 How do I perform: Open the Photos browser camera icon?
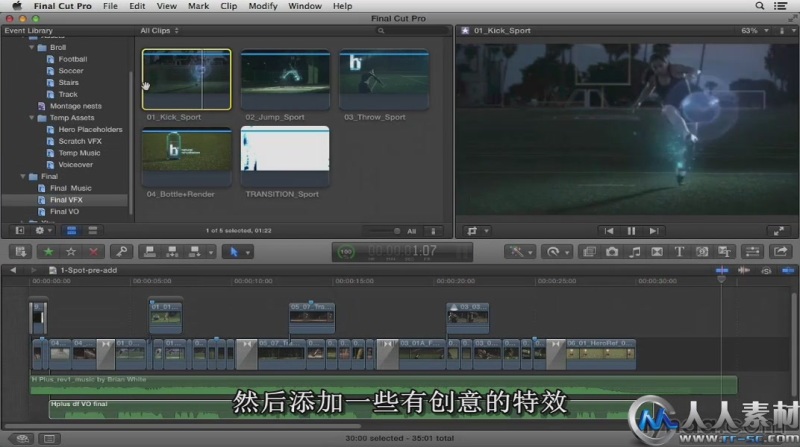point(611,252)
